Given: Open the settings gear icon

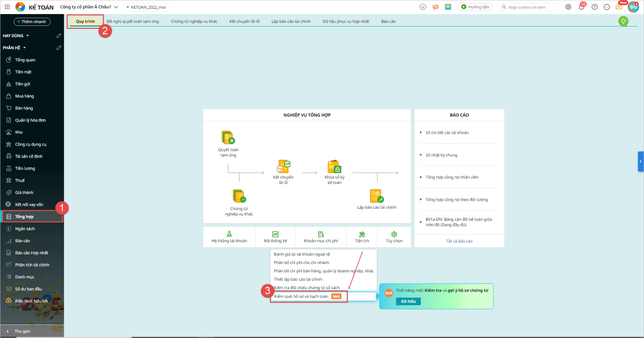Looking at the screenshot, I should (x=568, y=7).
